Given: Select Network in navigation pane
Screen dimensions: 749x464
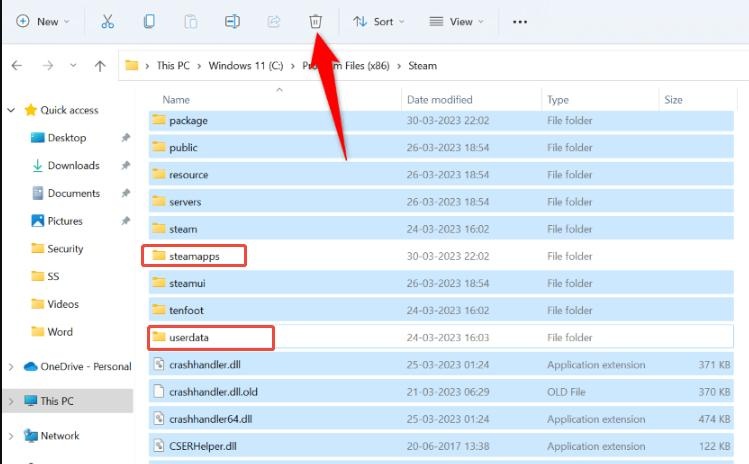Looking at the screenshot, I should point(60,436).
